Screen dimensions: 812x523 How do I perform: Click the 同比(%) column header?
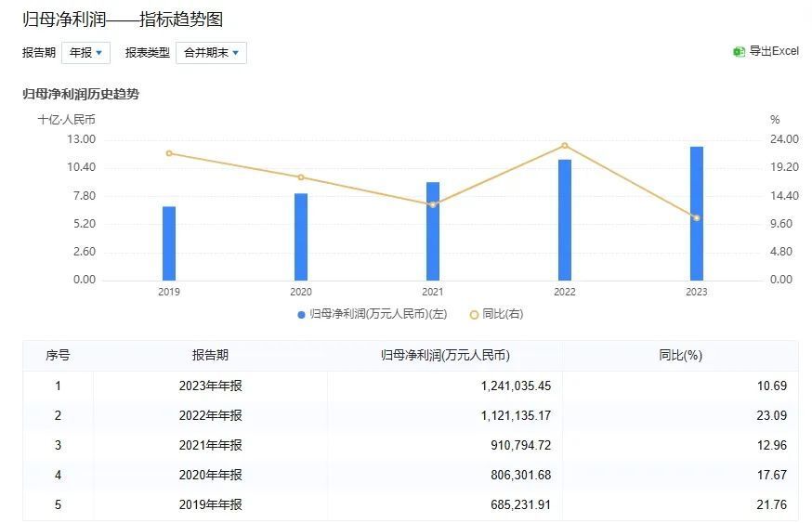680,355
